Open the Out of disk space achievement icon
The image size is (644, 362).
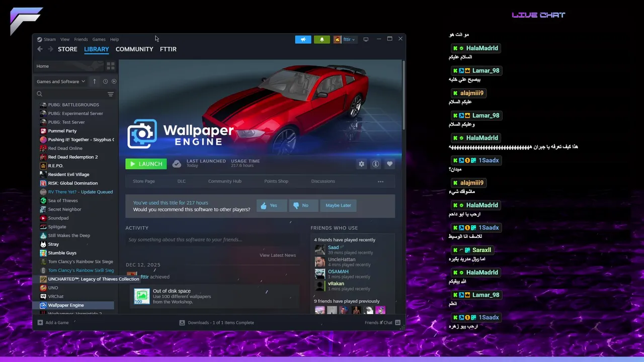(x=142, y=296)
